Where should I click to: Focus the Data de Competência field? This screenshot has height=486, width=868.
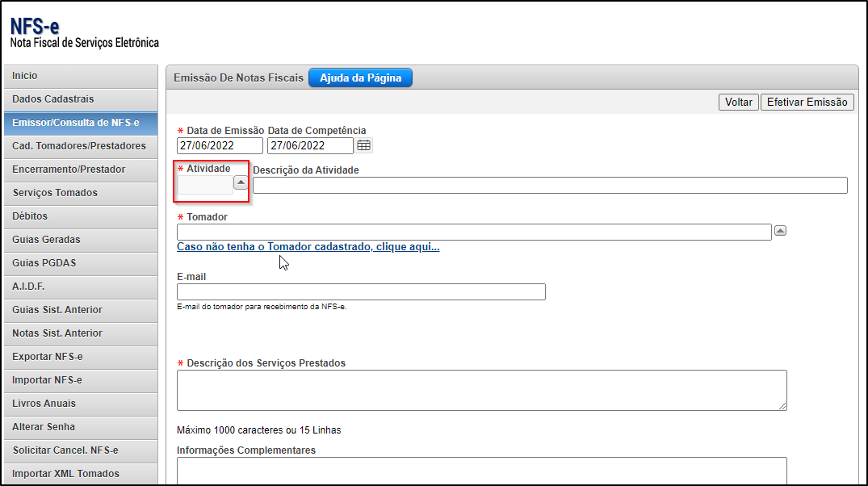(x=310, y=145)
